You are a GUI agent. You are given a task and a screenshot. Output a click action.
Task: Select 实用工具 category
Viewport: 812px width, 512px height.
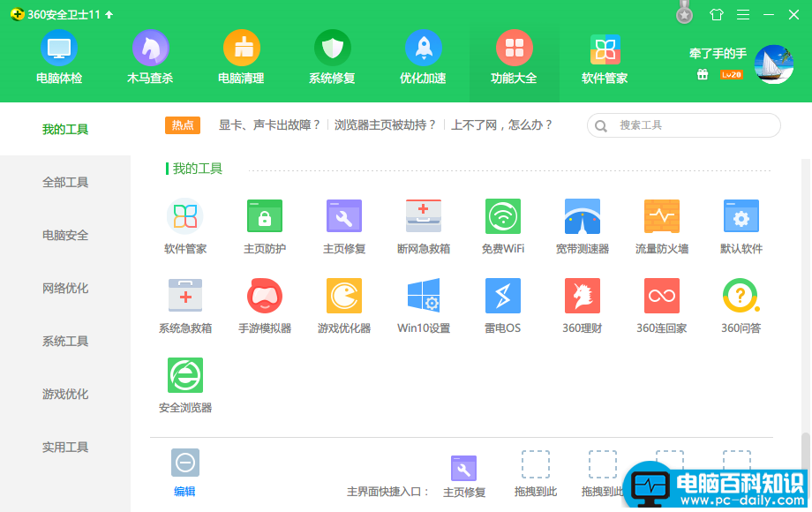point(65,447)
